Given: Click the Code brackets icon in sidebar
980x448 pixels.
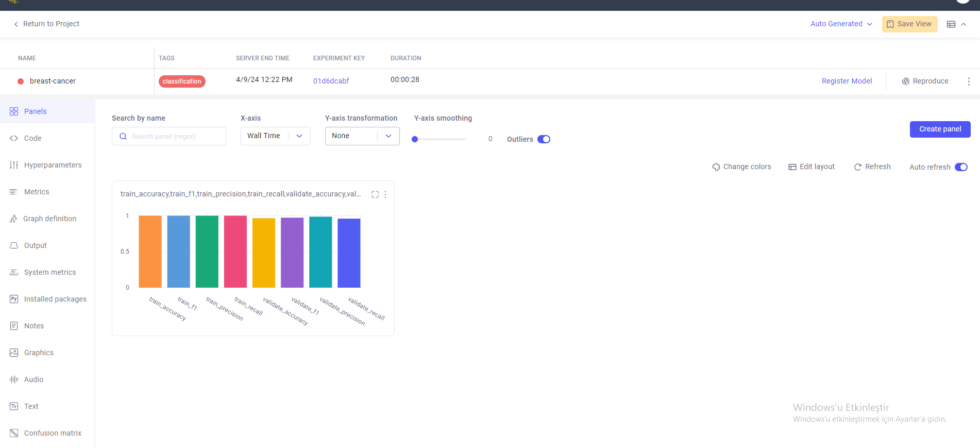Looking at the screenshot, I should click(14, 138).
